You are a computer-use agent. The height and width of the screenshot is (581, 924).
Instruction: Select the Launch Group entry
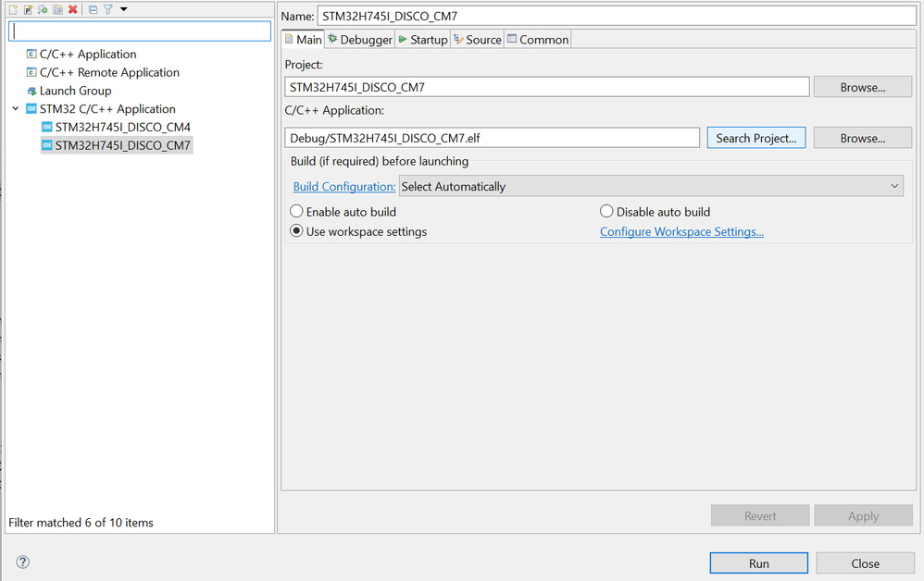click(x=75, y=91)
